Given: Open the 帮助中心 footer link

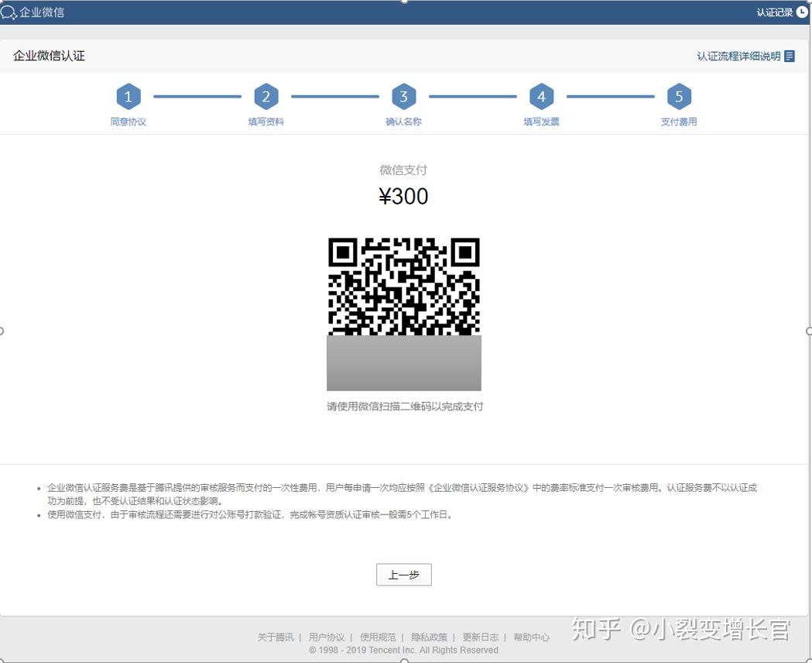Looking at the screenshot, I should pyautogui.click(x=532, y=637).
